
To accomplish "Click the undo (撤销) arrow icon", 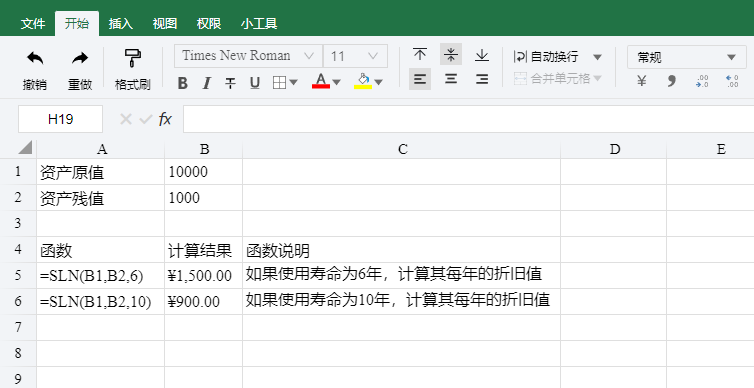I will pyautogui.click(x=35, y=59).
